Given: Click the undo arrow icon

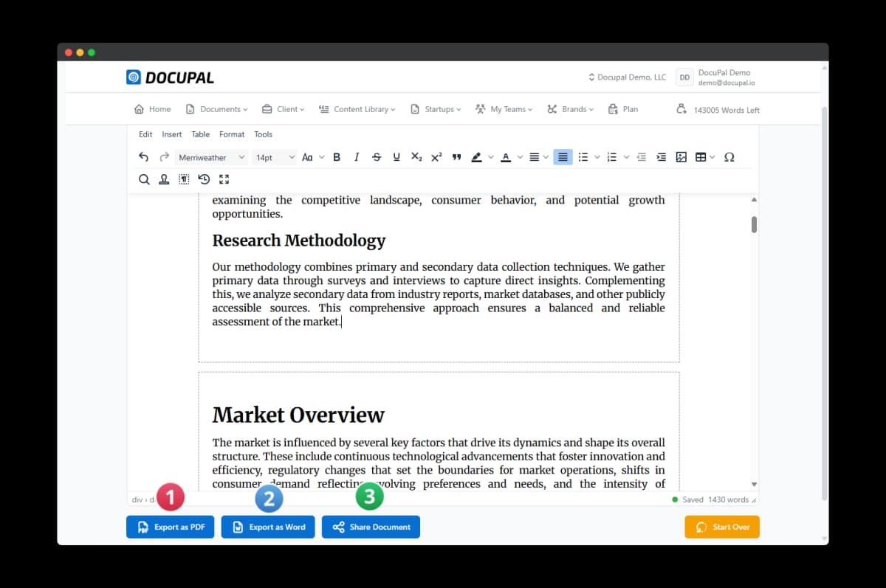Looking at the screenshot, I should [x=144, y=157].
